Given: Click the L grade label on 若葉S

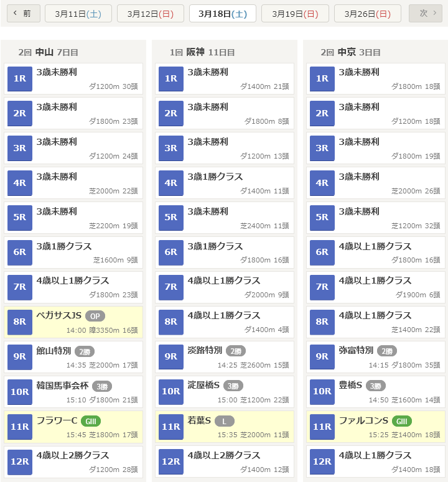Looking at the screenshot, I should tap(225, 421).
